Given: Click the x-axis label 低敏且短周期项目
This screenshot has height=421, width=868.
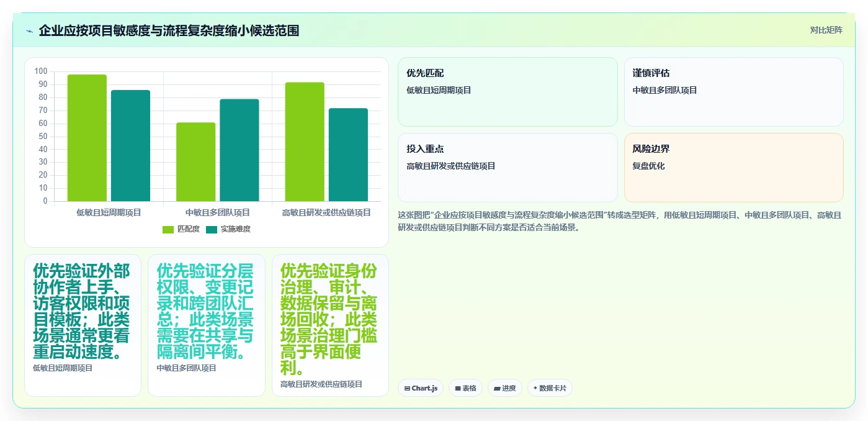Looking at the screenshot, I should click(109, 212).
